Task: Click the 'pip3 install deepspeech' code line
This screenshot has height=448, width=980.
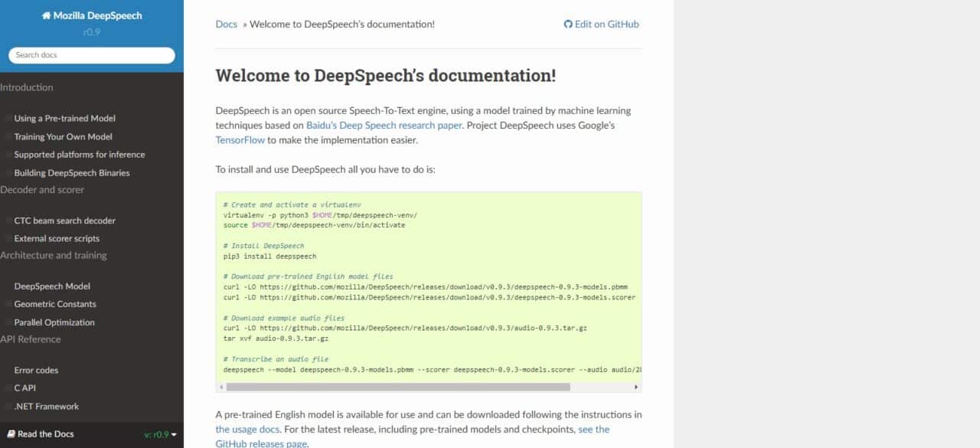Action: (x=269, y=256)
